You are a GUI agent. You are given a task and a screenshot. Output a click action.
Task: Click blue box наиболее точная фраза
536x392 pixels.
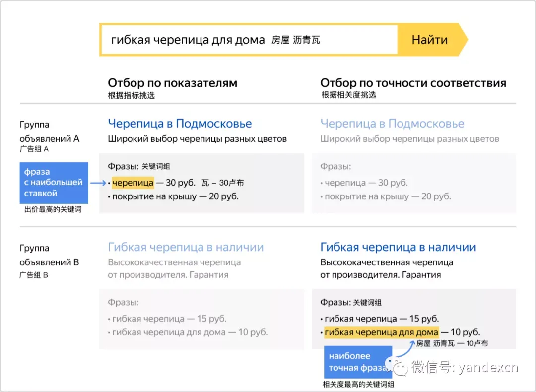[x=358, y=362]
